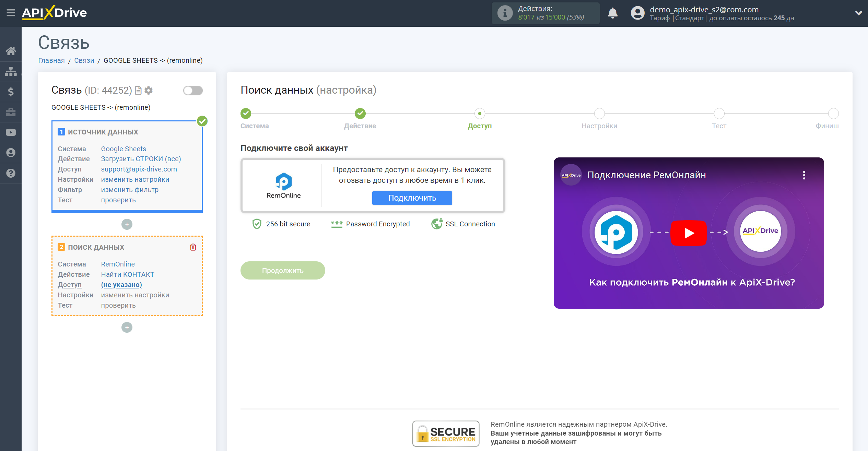Open the profile sidebar icon
This screenshot has width=868, height=451.
[11, 153]
